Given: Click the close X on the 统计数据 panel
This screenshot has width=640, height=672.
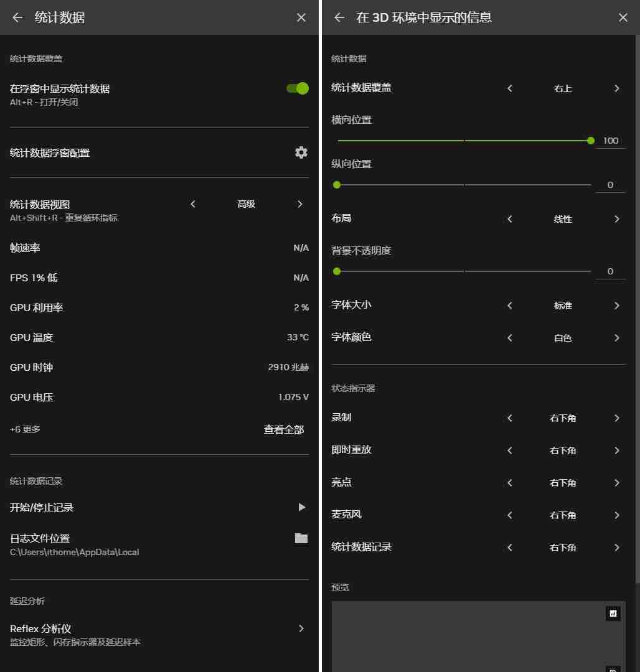Looking at the screenshot, I should (x=301, y=17).
